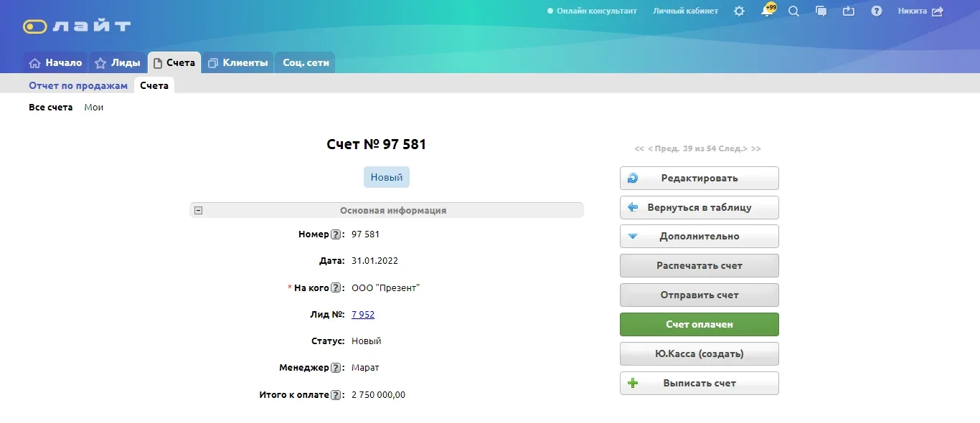Image resolution: width=980 pixels, height=423 pixels.
Task: Jump to last invoice with >> link
Action: 756,149
